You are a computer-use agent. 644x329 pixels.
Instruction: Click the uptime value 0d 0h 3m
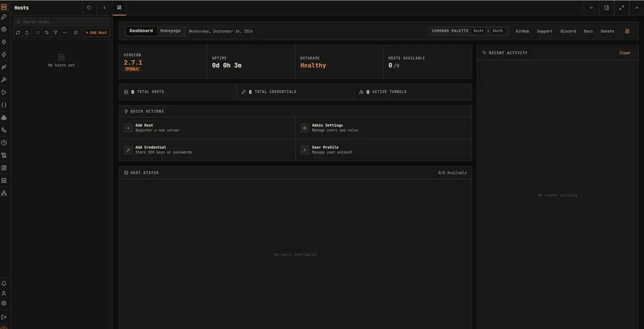tap(227, 65)
